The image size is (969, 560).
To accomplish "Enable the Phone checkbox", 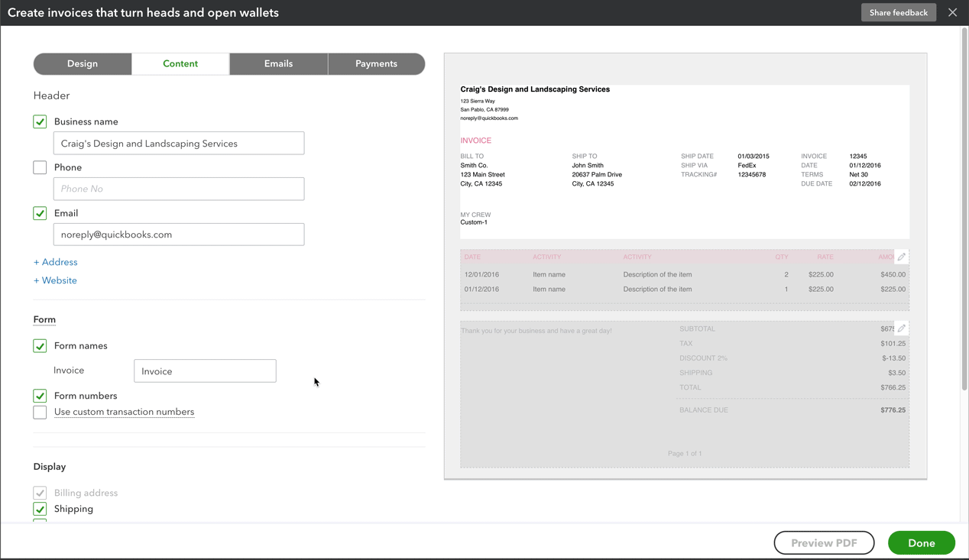I will [x=40, y=167].
